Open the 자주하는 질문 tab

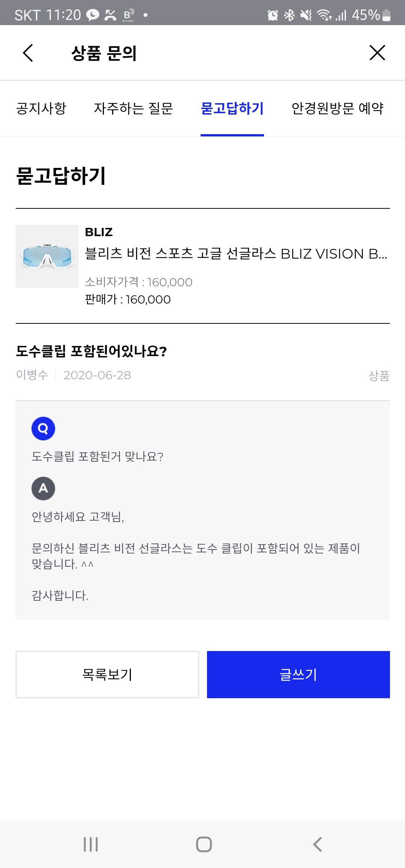pyautogui.click(x=133, y=109)
